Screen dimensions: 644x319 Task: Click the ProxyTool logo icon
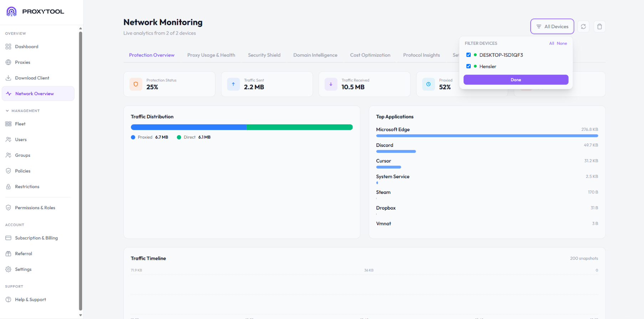[x=11, y=11]
